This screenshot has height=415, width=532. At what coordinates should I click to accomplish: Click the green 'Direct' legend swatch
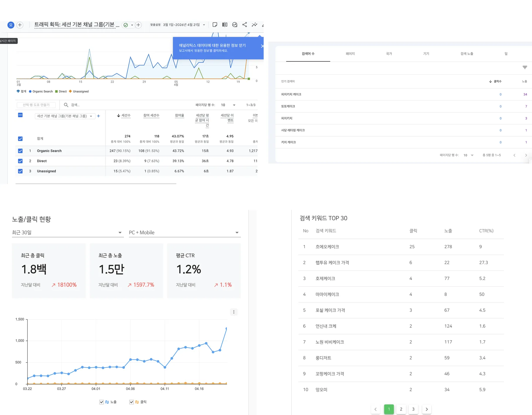tap(57, 91)
